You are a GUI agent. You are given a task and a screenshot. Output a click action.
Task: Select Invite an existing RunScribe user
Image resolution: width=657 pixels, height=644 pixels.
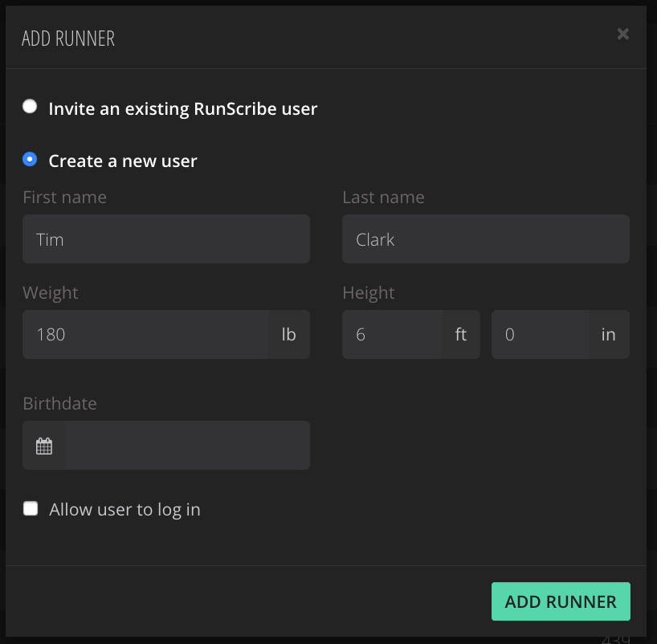point(30,107)
